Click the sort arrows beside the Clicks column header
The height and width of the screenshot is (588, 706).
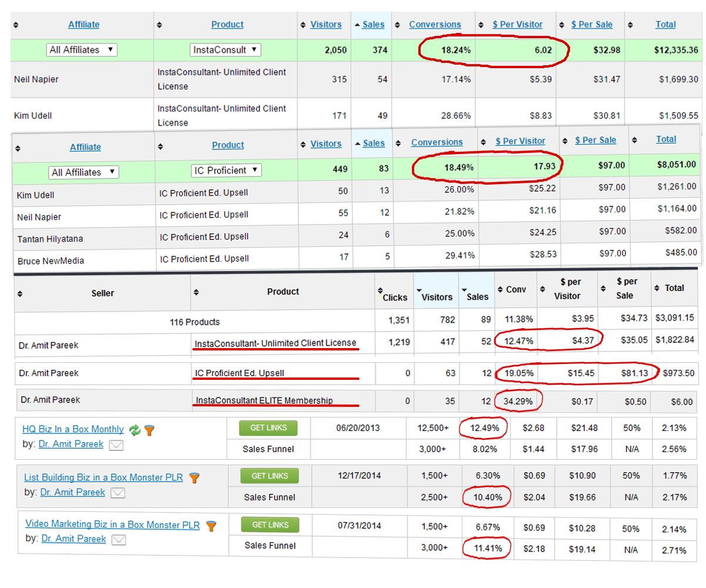click(x=380, y=290)
